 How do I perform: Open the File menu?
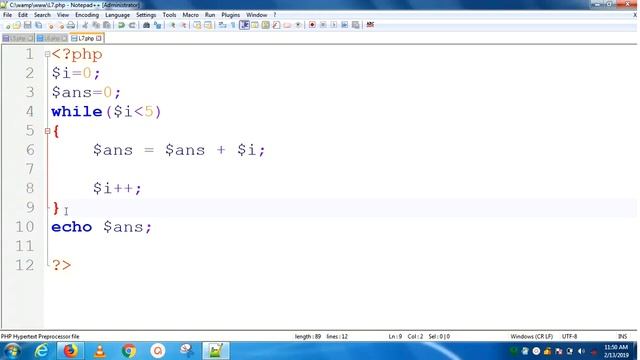pyautogui.click(x=7, y=15)
